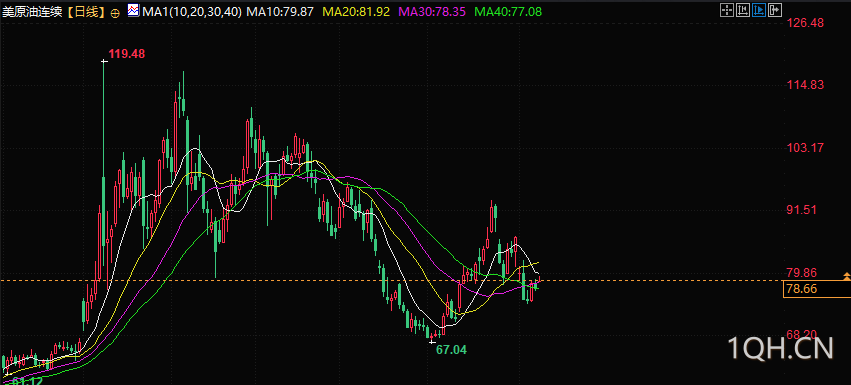Click the MA10:79.87 value

pos(280,11)
